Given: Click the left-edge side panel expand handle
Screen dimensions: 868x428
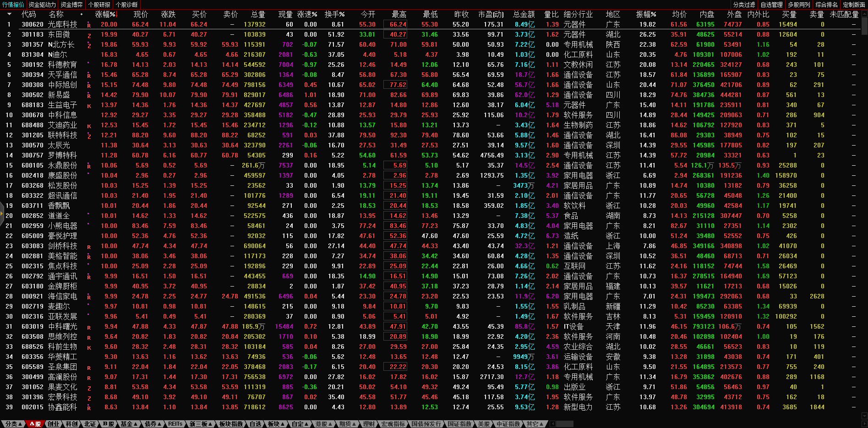Looking at the screenshot, I should point(2,213).
